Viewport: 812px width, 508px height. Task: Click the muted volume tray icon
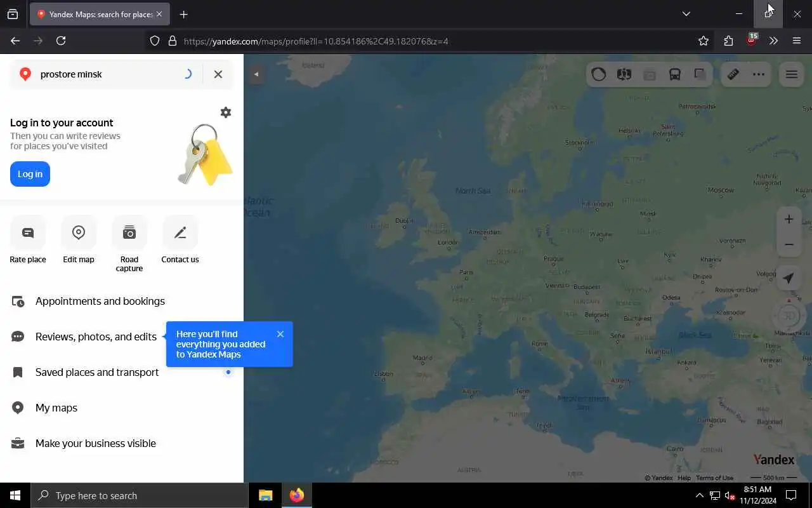(730, 496)
